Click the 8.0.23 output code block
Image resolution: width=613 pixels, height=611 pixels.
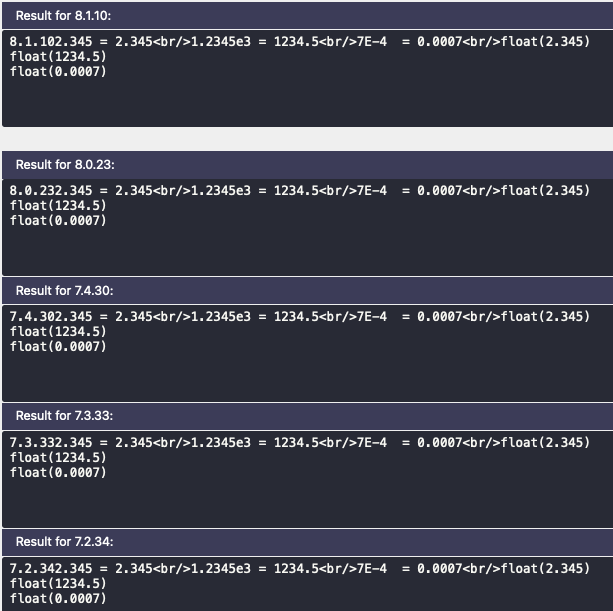pyautogui.click(x=307, y=228)
